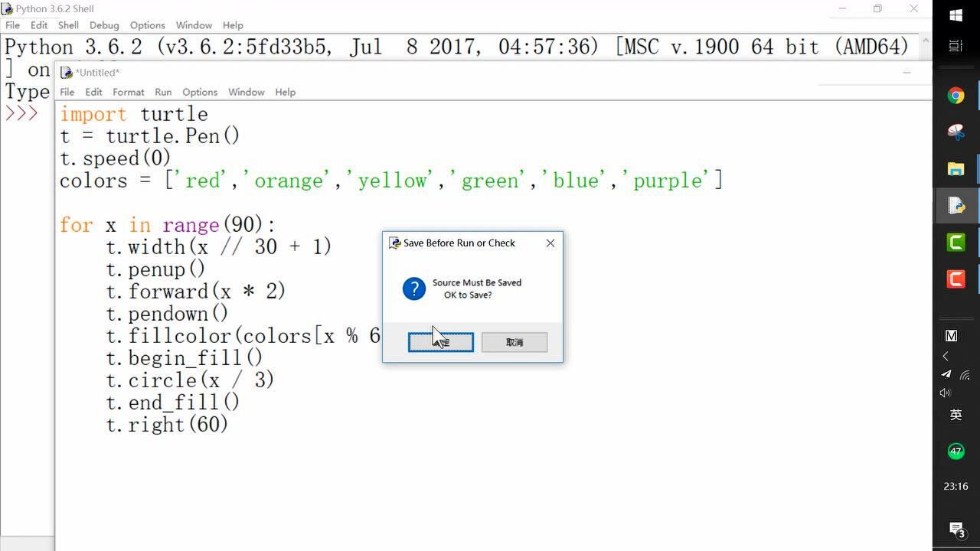Open the Debug menu in Python Shell
The height and width of the screenshot is (551, 980).
(103, 24)
